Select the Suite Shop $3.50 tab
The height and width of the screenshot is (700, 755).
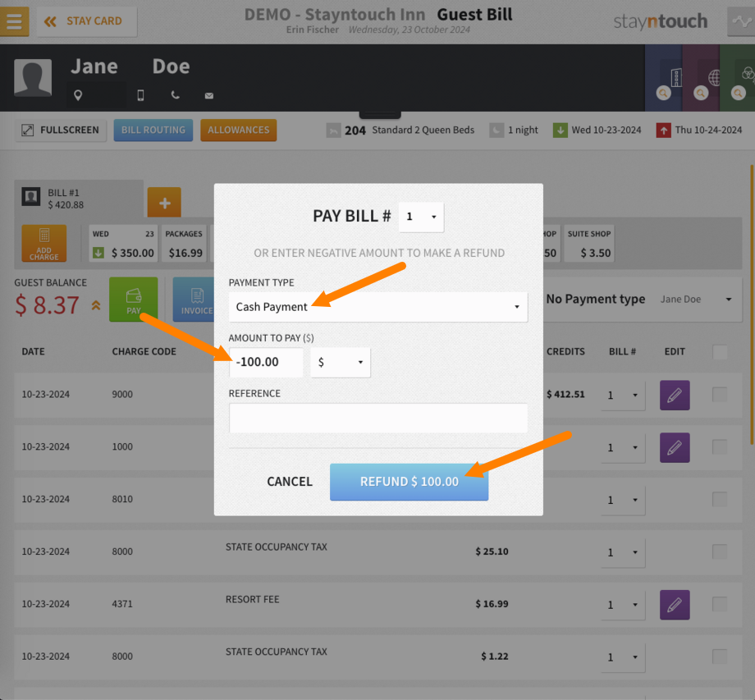pyautogui.click(x=589, y=243)
